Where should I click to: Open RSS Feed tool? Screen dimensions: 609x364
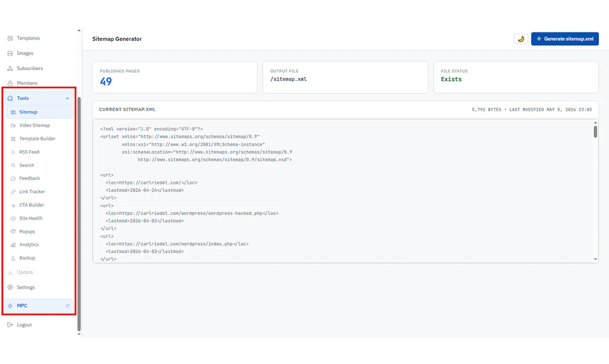tap(29, 152)
